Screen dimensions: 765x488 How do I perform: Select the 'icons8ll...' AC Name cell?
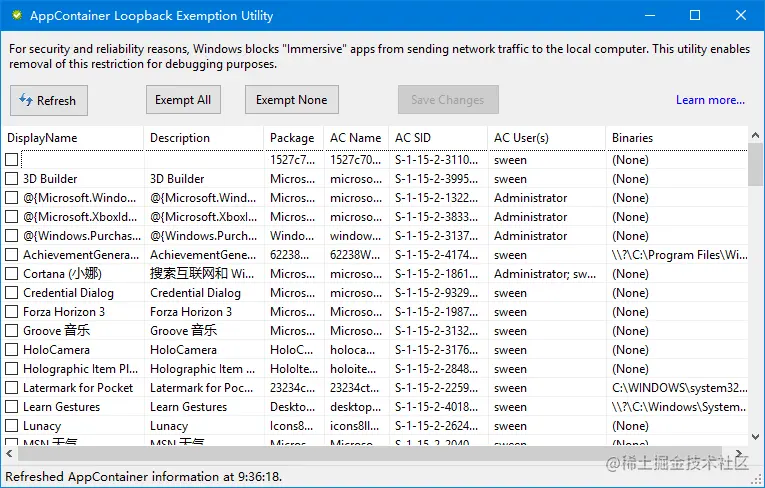pos(354,426)
